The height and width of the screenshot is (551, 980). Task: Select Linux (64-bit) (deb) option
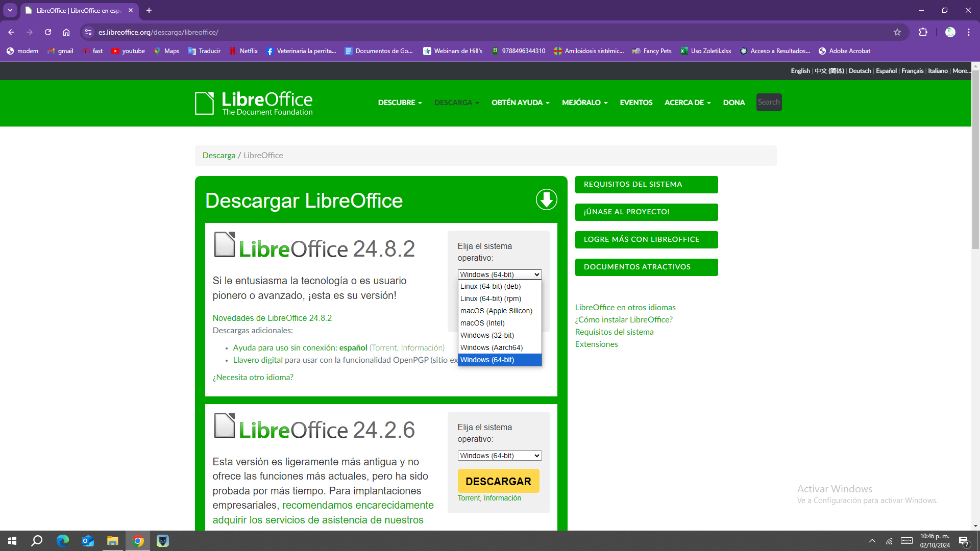point(500,286)
